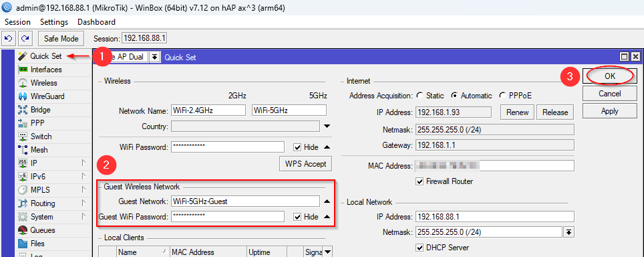Click the 5GHz Network Name field

289,110
